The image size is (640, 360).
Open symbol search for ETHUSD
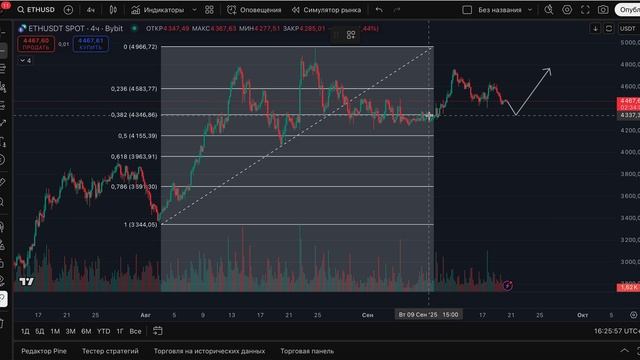pyautogui.click(x=36, y=9)
